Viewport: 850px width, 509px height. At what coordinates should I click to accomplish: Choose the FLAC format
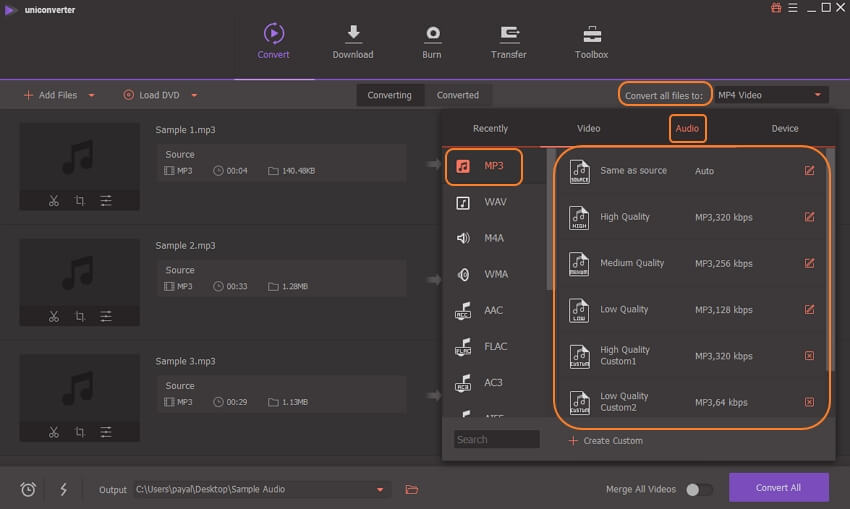494,346
